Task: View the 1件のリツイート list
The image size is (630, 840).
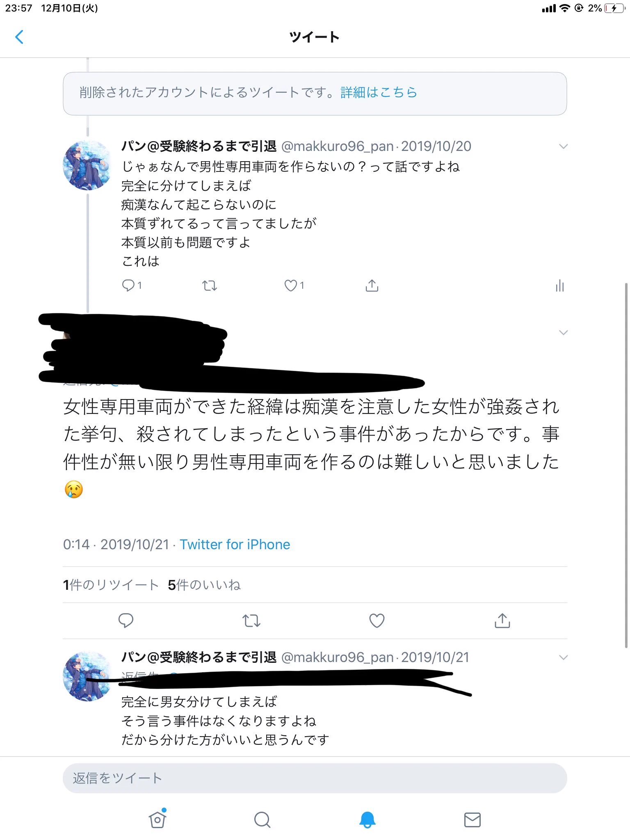Action: (111, 585)
